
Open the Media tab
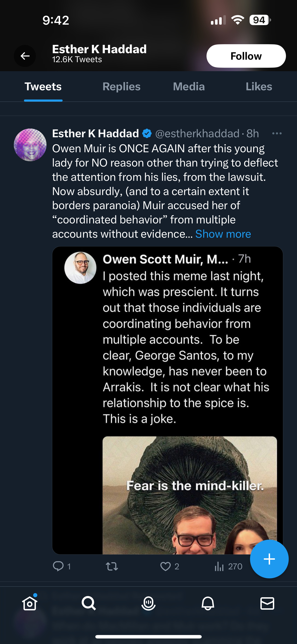(x=189, y=87)
